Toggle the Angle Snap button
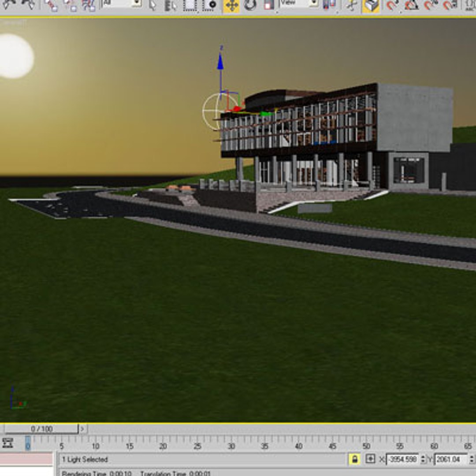This screenshot has width=476, height=476. (411, 5)
